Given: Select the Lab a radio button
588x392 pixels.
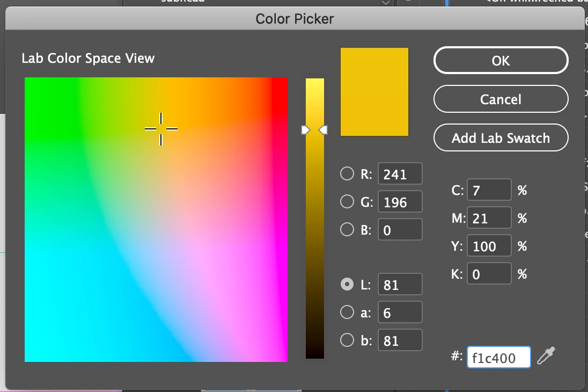Looking at the screenshot, I should [347, 312].
